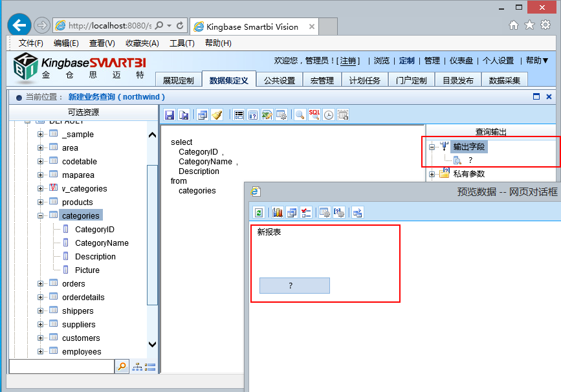Click the hierarchy tree view icon
Viewport: 561px width, 392px height.
click(137, 367)
